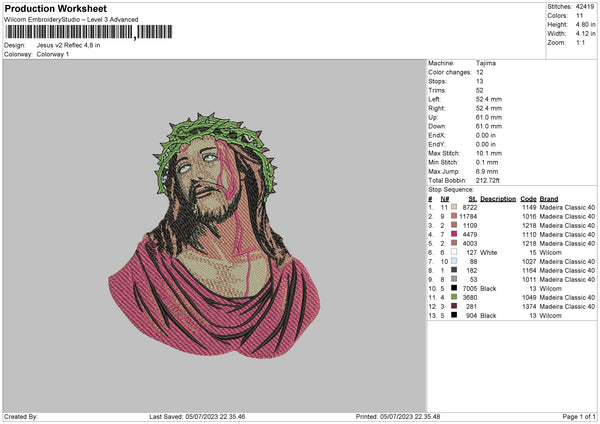
Task: Click the Stitches value 42419
Action: [x=585, y=7]
